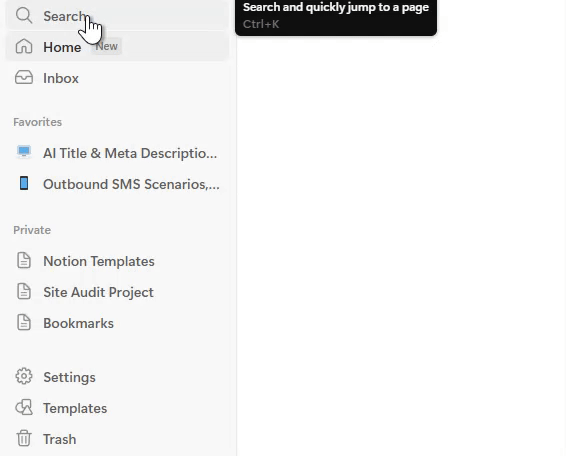Click the Private section header
566x456 pixels.
[x=32, y=230]
